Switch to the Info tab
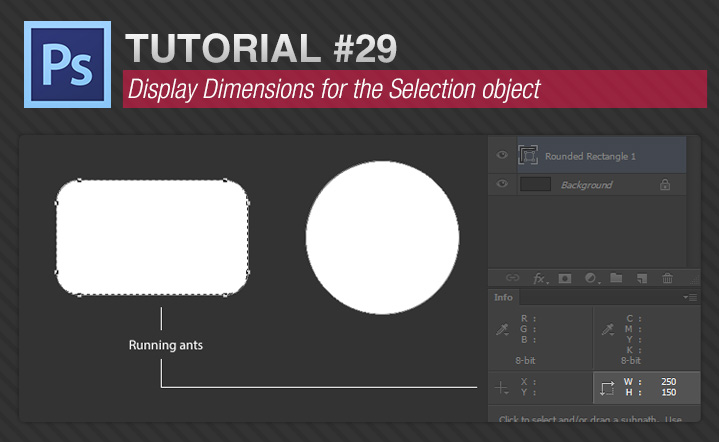The height and width of the screenshot is (442, 719). 504,297
